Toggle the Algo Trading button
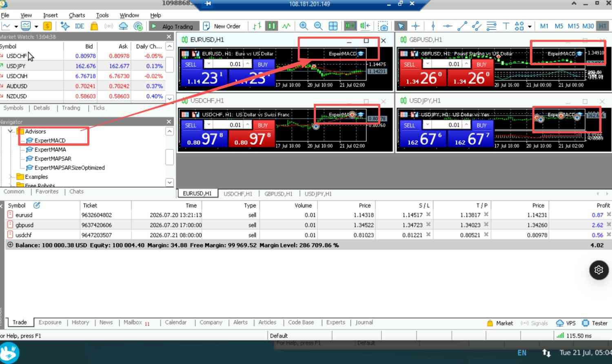The image size is (612, 364). point(173,26)
